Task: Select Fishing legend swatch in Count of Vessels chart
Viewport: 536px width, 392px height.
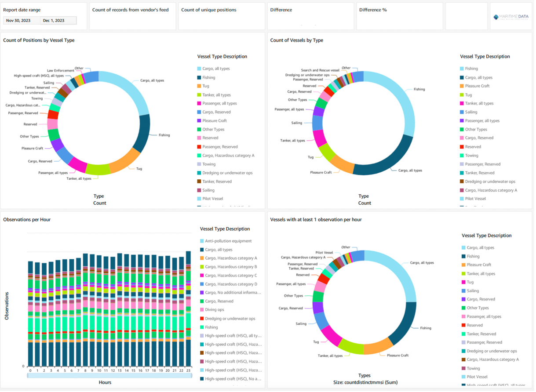Action: [462, 69]
